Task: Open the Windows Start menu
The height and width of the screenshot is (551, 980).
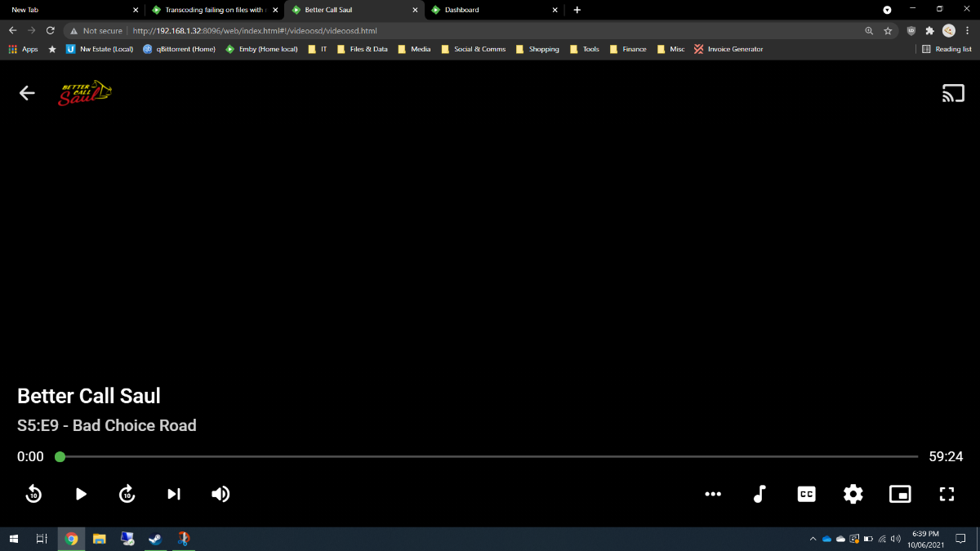Action: coord(13,539)
